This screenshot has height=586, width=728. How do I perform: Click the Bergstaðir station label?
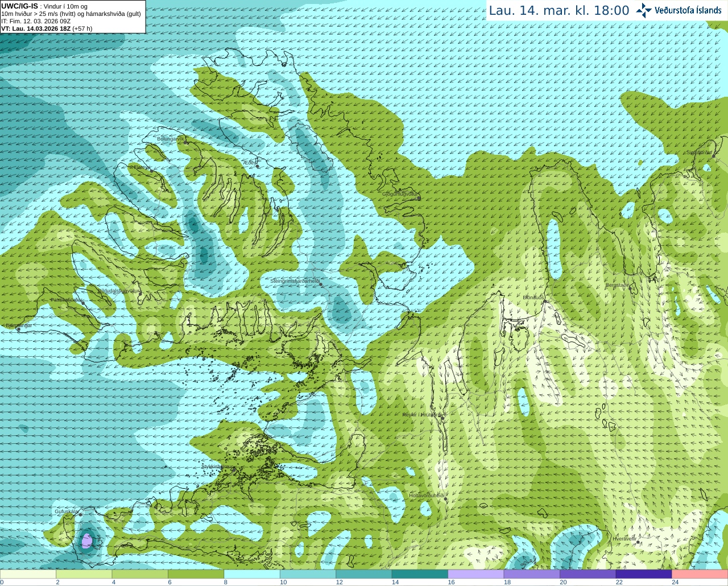(x=617, y=285)
